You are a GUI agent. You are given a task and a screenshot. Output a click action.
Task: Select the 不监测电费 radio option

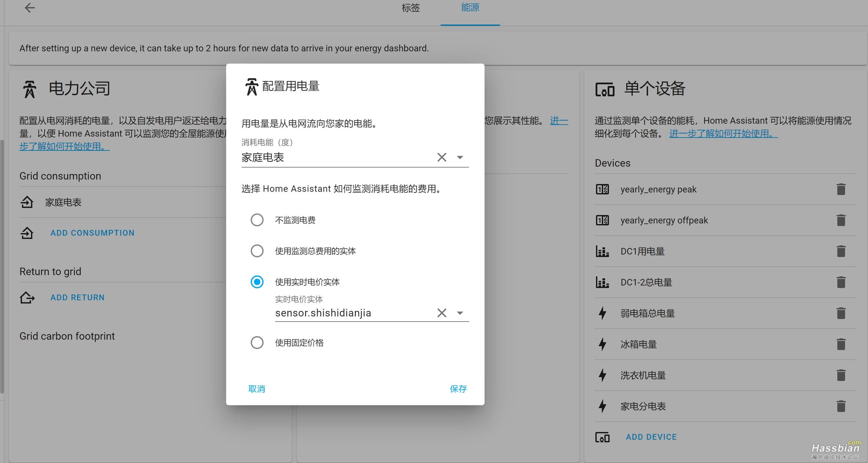pyautogui.click(x=257, y=220)
